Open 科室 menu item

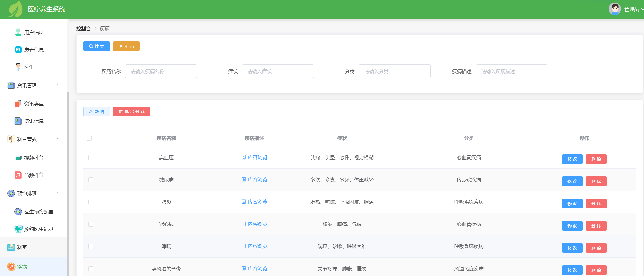click(x=33, y=247)
